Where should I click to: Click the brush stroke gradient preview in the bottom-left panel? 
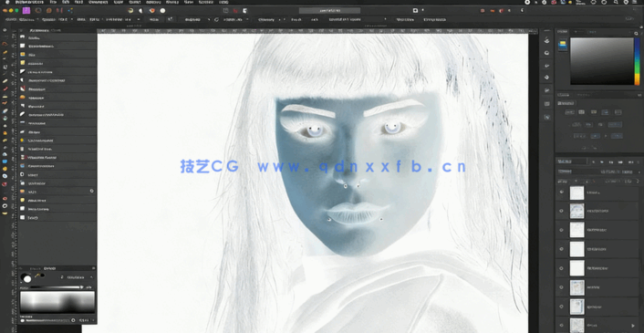tap(57, 303)
